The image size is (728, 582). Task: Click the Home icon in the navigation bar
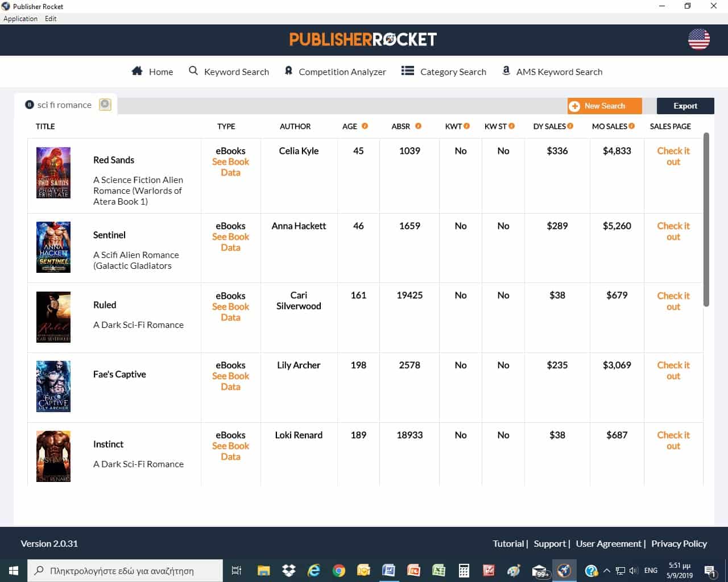click(x=136, y=70)
